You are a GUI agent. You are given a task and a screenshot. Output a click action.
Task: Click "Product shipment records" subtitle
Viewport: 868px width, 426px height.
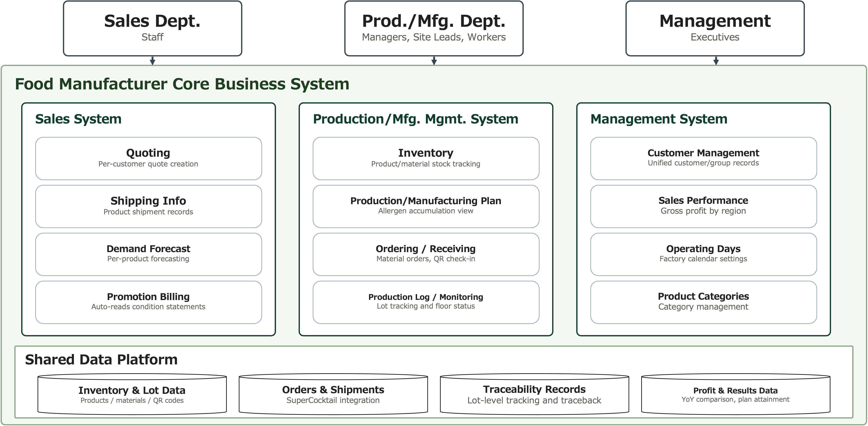(148, 212)
